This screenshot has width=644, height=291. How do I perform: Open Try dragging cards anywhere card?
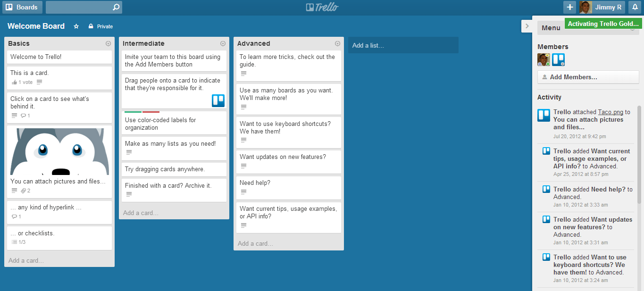point(174,169)
